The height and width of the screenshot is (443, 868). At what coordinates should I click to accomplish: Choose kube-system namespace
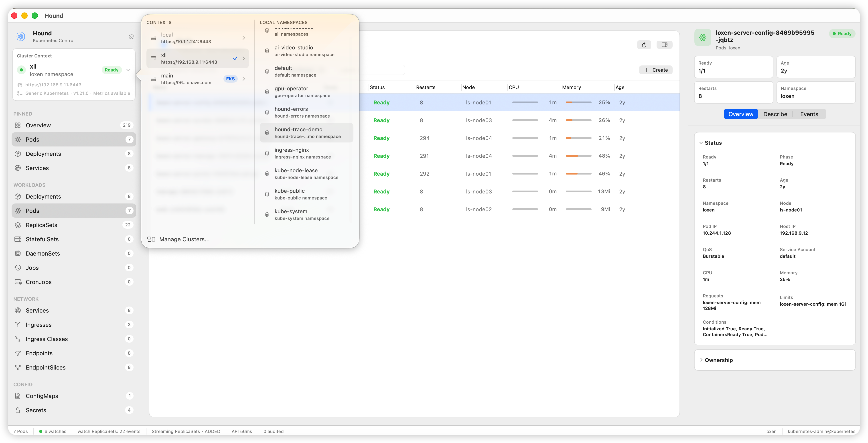[306, 215]
